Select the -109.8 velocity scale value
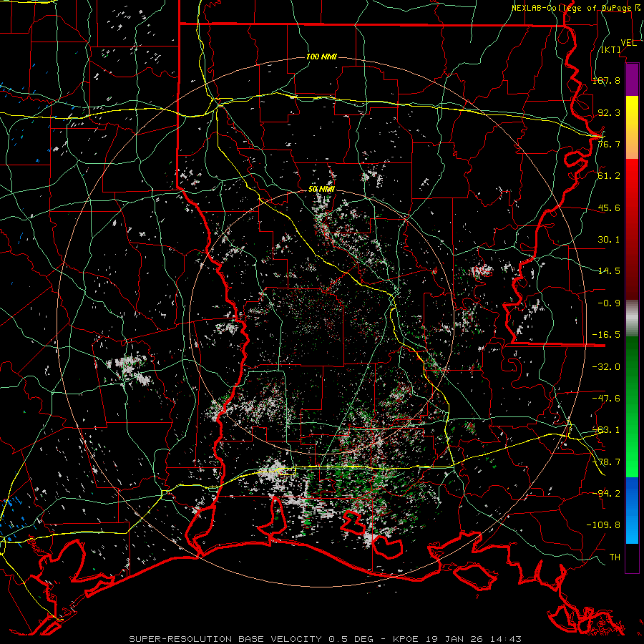644x644 pixels. coord(603,525)
